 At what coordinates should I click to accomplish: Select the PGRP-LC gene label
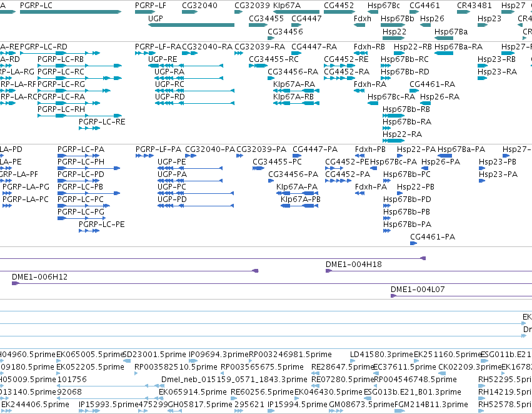tap(36, 6)
